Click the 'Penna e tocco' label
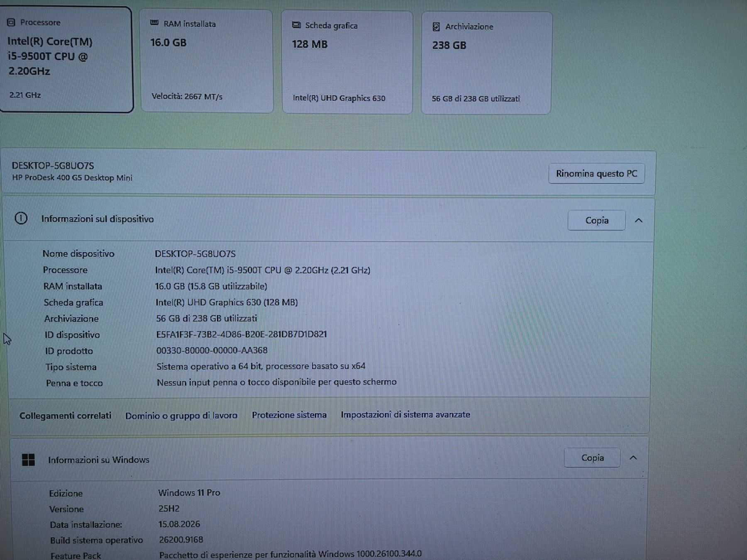Viewport: 747px width, 560px height. click(74, 383)
